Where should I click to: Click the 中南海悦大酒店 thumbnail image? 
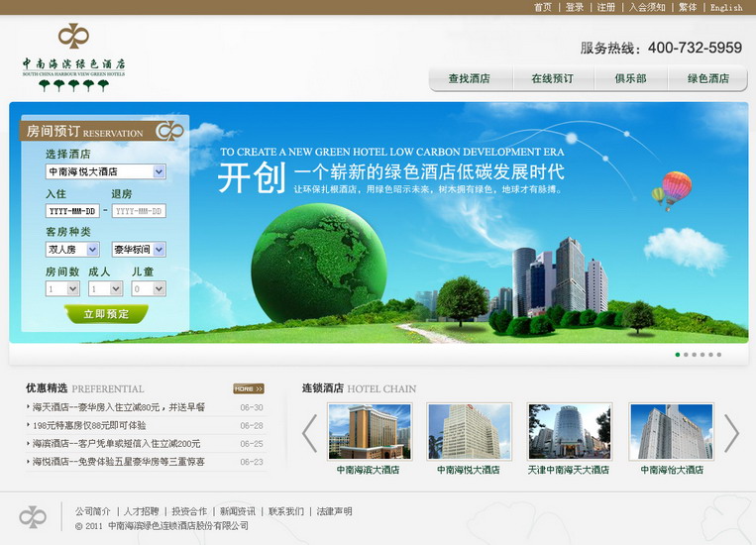point(469,432)
